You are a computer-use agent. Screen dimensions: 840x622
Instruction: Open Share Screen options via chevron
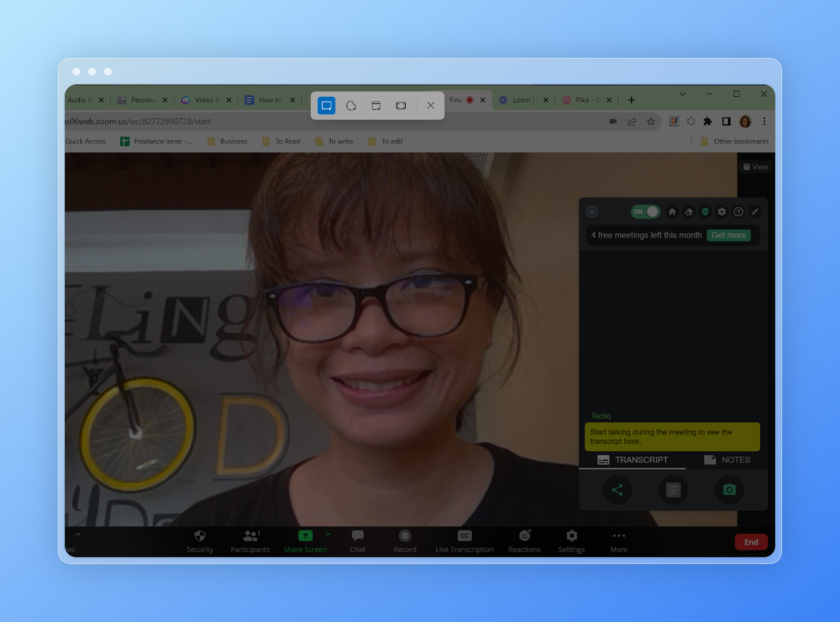[329, 535]
